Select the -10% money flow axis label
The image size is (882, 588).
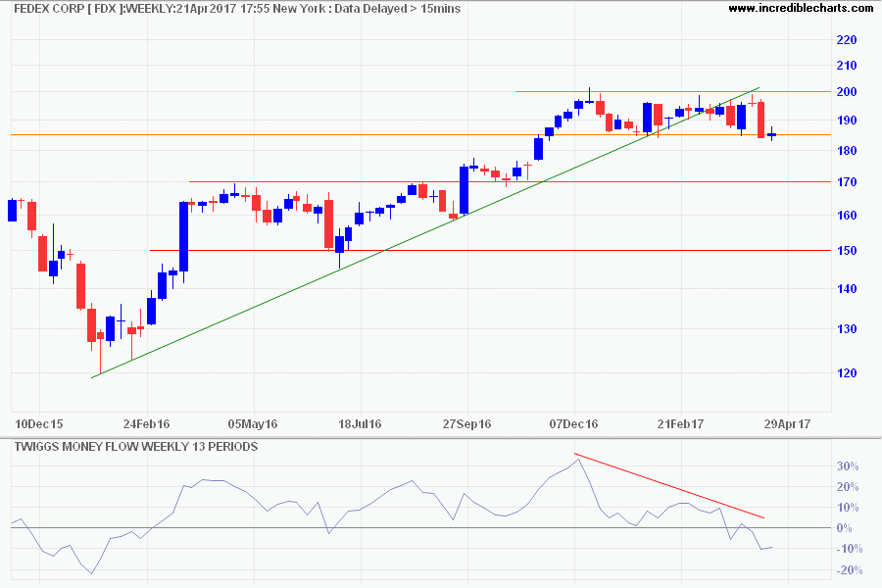click(x=849, y=549)
